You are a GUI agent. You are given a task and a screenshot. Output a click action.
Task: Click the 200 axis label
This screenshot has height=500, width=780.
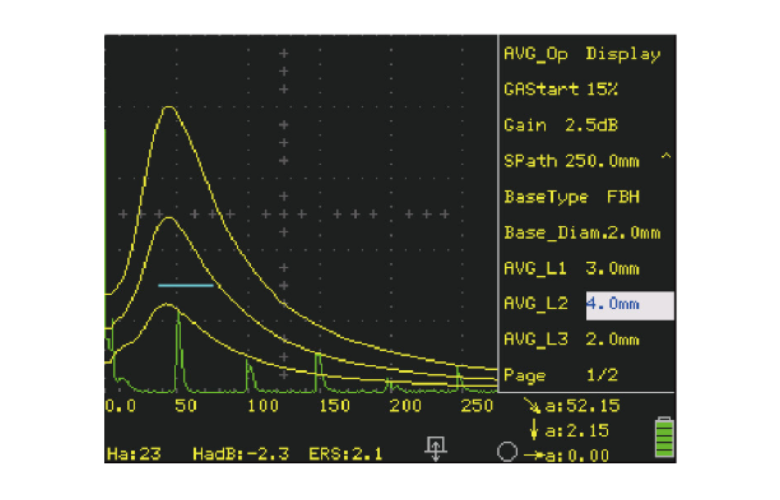click(x=405, y=406)
